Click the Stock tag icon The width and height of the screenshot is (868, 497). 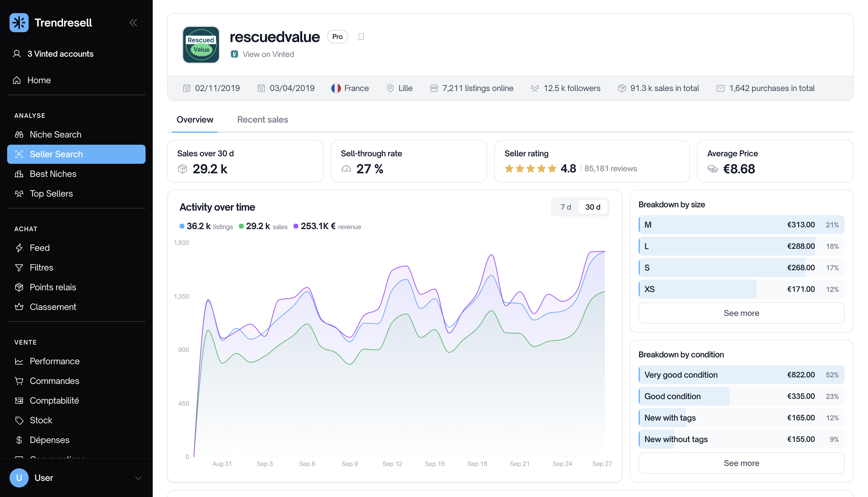[x=19, y=420]
